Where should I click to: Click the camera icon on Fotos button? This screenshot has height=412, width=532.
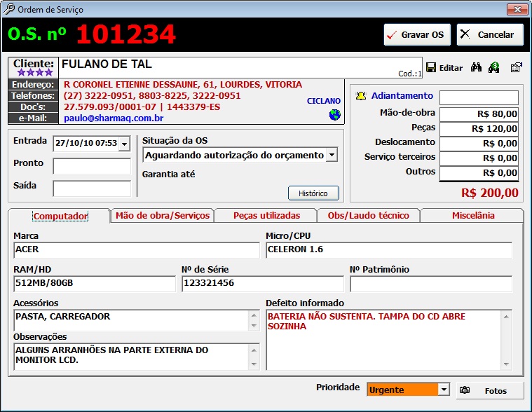click(x=465, y=390)
